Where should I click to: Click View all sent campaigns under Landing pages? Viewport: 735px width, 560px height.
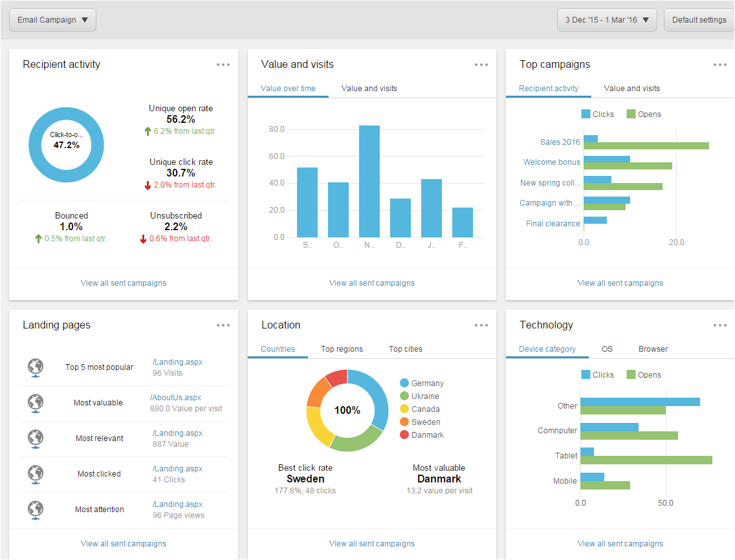(x=123, y=543)
